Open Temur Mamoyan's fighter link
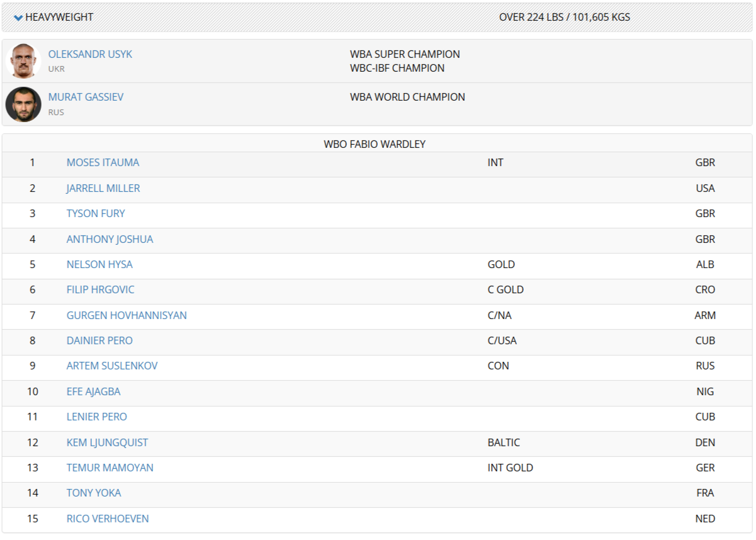756x540 pixels. [110, 468]
